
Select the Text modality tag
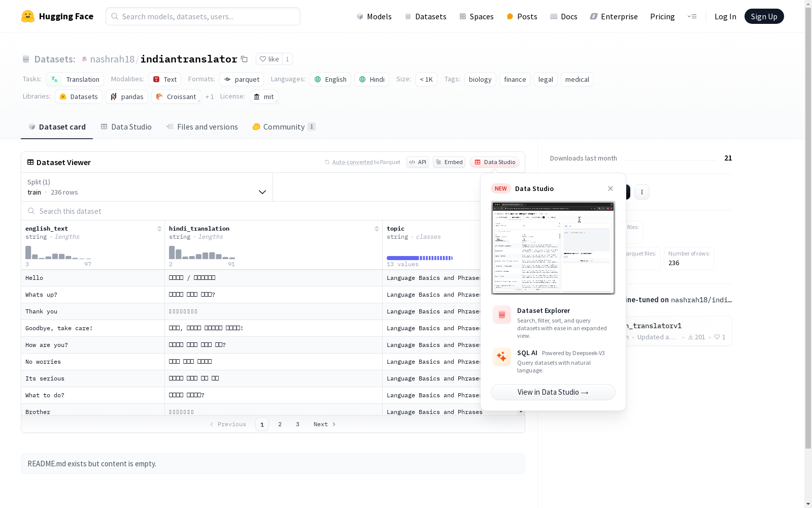pos(164,79)
